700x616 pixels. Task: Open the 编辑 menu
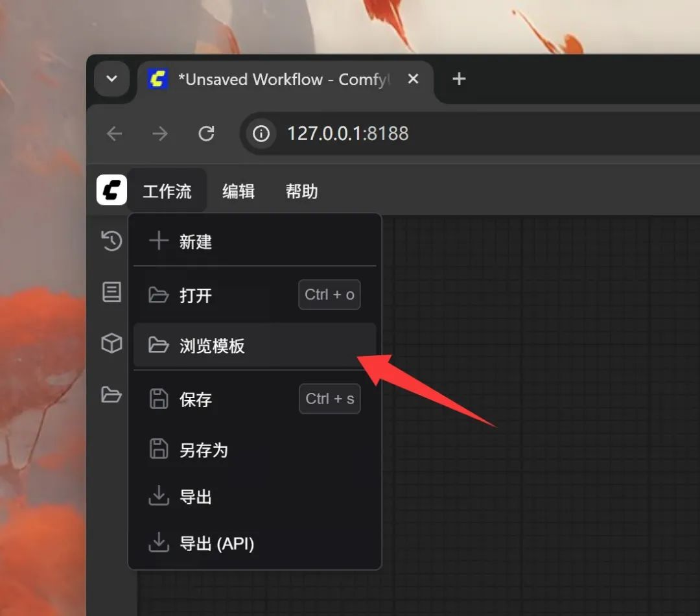pos(239,191)
